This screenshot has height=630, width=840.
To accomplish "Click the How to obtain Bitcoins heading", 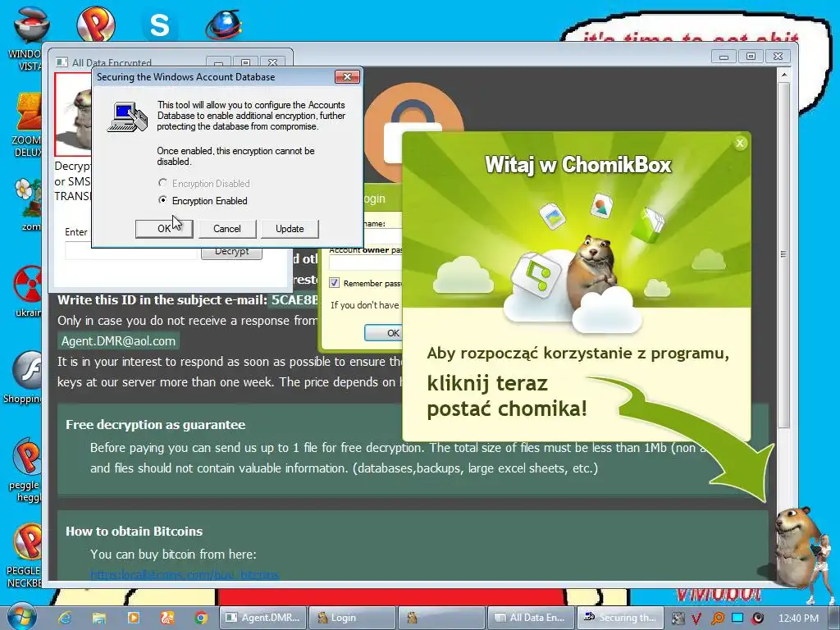I will tap(134, 531).
